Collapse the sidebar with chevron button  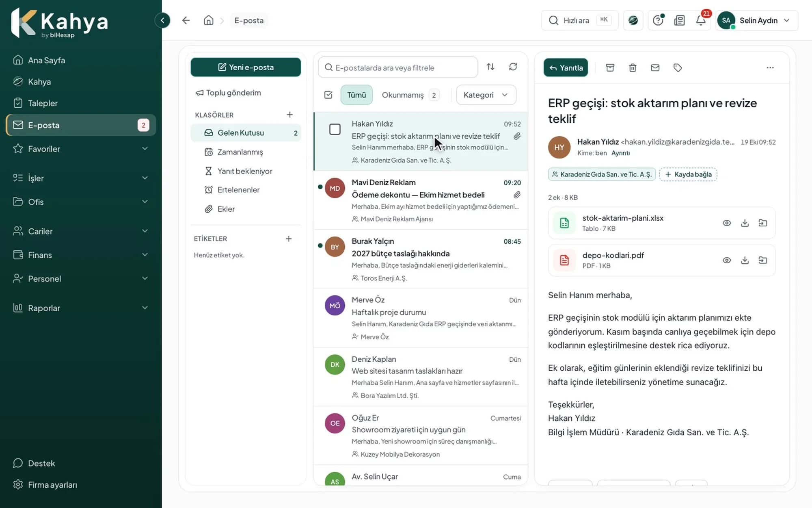click(162, 20)
